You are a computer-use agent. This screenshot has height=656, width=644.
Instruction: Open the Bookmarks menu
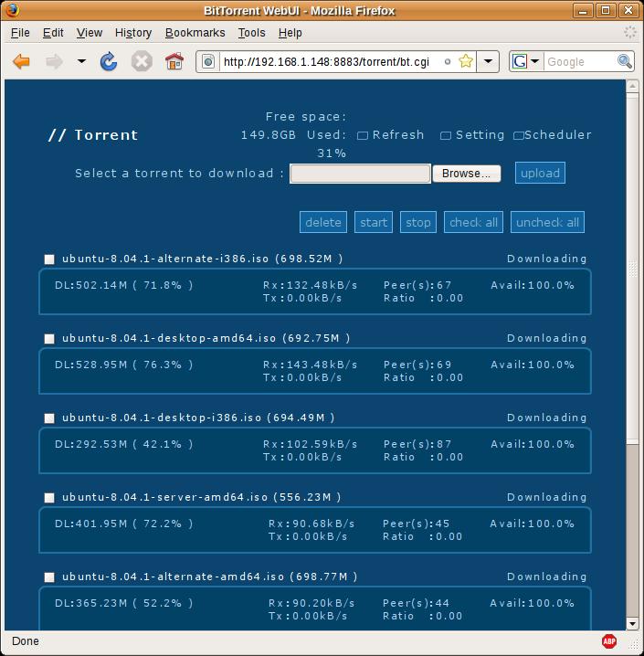pos(195,32)
